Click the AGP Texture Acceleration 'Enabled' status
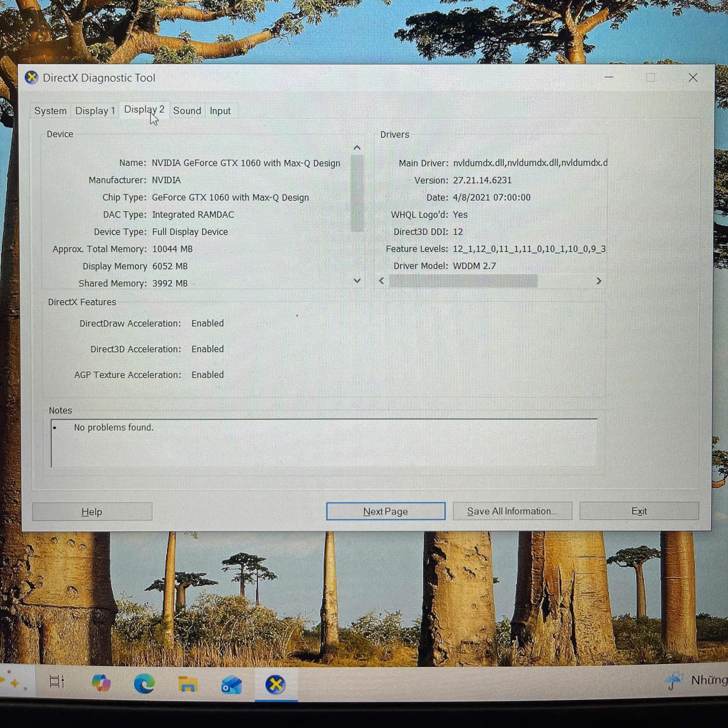Viewport: 728px width, 728px height. [x=207, y=375]
